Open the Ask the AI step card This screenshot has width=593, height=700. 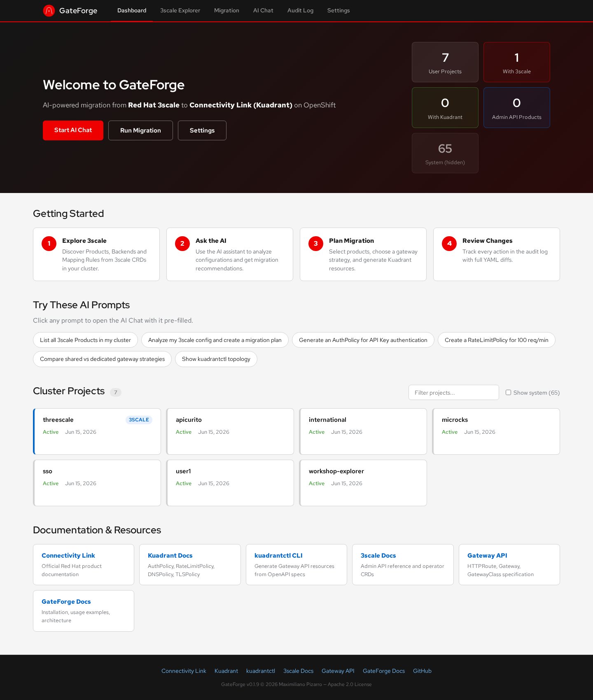pos(230,254)
